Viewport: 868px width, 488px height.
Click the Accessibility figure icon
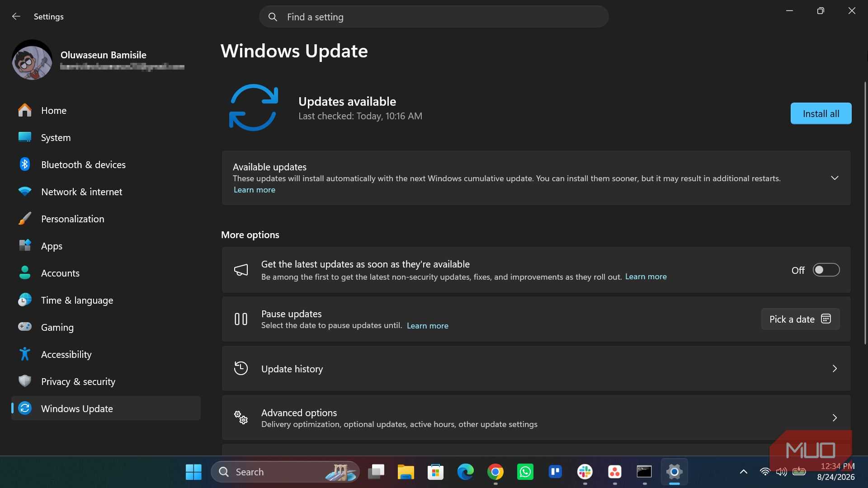[25, 354]
